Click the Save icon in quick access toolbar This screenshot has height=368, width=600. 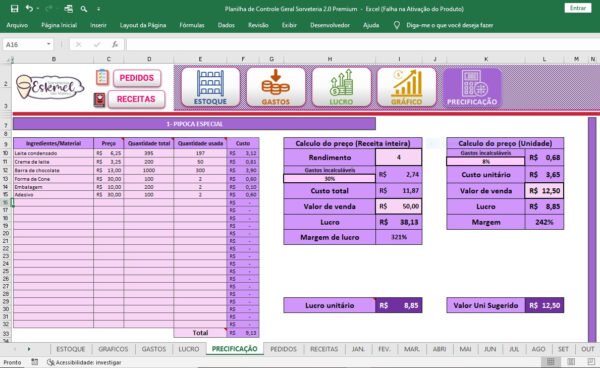[x=14, y=8]
